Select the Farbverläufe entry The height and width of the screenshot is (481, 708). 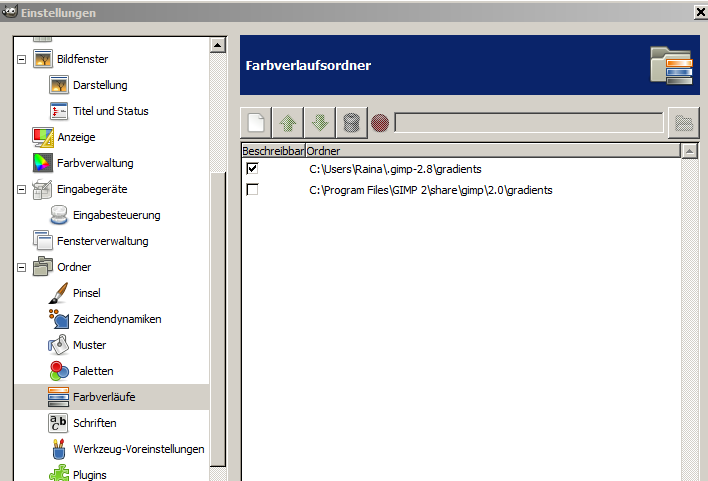[x=104, y=397]
